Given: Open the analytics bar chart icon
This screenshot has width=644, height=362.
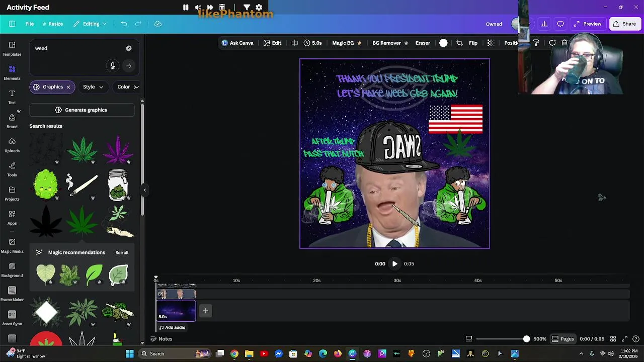Looking at the screenshot, I should 544,24.
